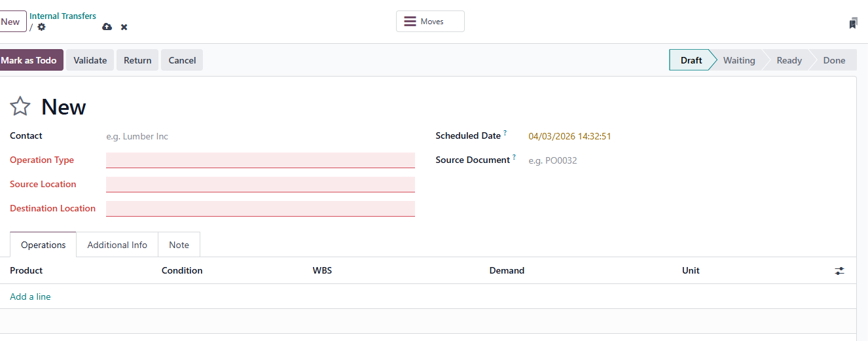Switch to the Note tab
This screenshot has width=868, height=341.
tap(179, 245)
